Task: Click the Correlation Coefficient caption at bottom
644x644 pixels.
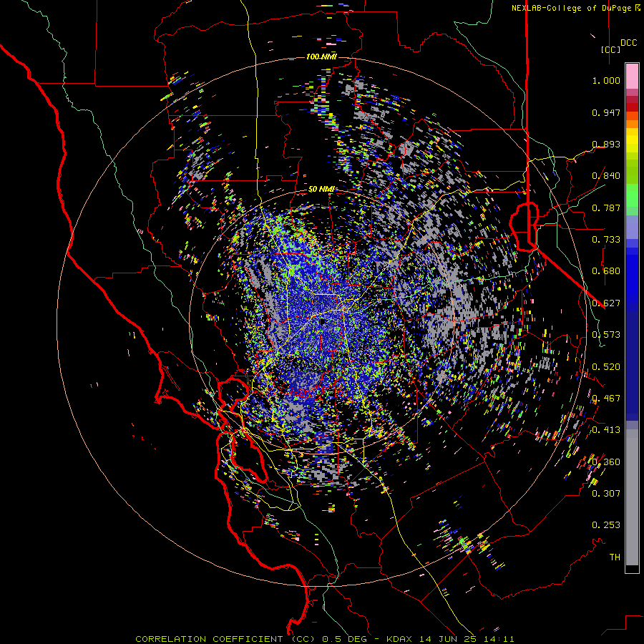Action: [x=324, y=639]
